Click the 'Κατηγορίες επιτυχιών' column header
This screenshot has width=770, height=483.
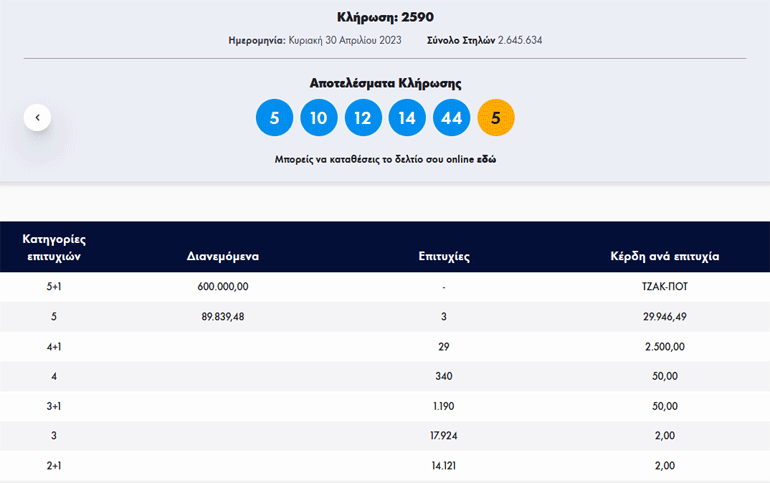coord(53,247)
